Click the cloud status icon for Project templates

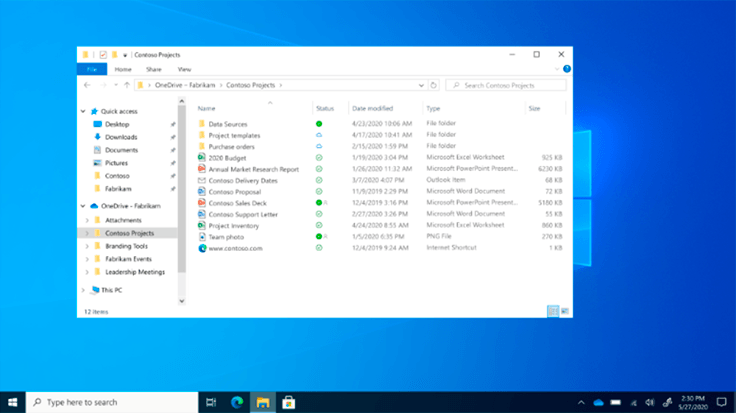tap(319, 135)
